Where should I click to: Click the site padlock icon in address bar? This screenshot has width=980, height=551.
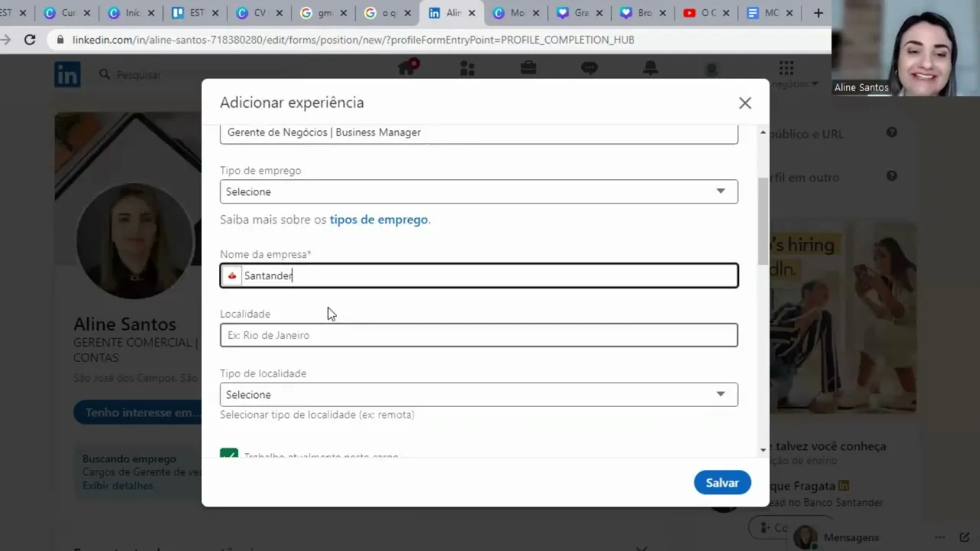pos(60,40)
